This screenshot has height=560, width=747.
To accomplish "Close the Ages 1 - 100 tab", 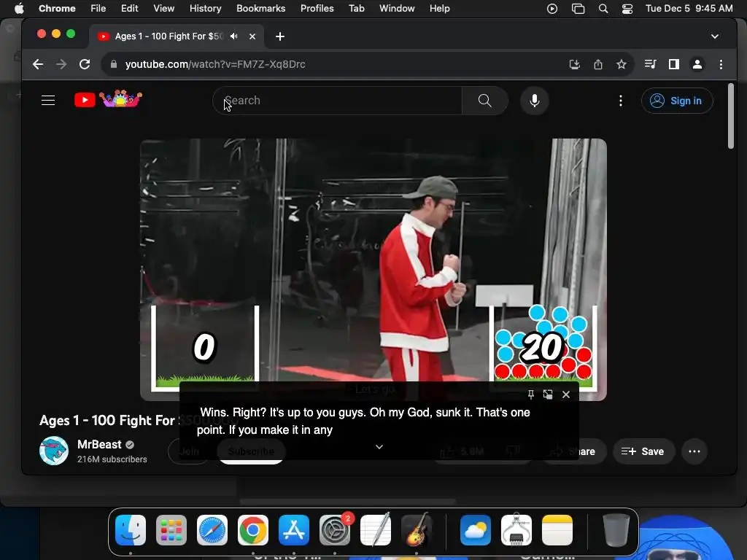I will pos(252,36).
